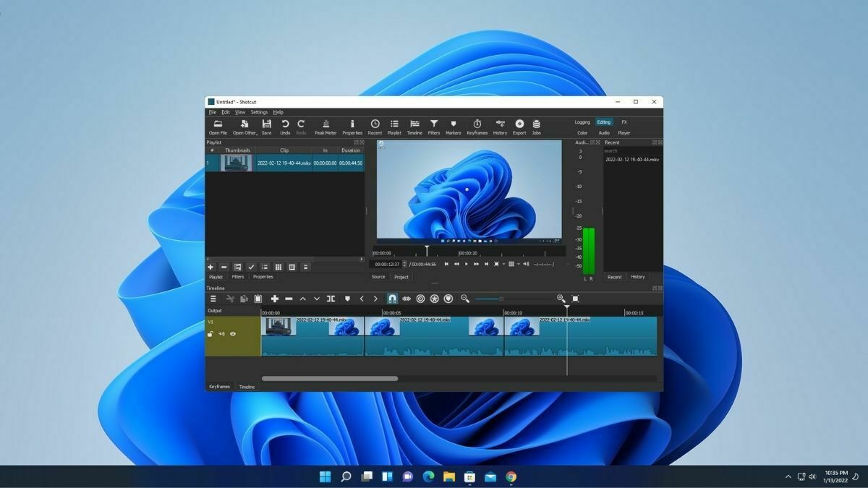868x488 pixels.
Task: Click the timeline Overwrite down-arrow icon
Action: click(316, 299)
